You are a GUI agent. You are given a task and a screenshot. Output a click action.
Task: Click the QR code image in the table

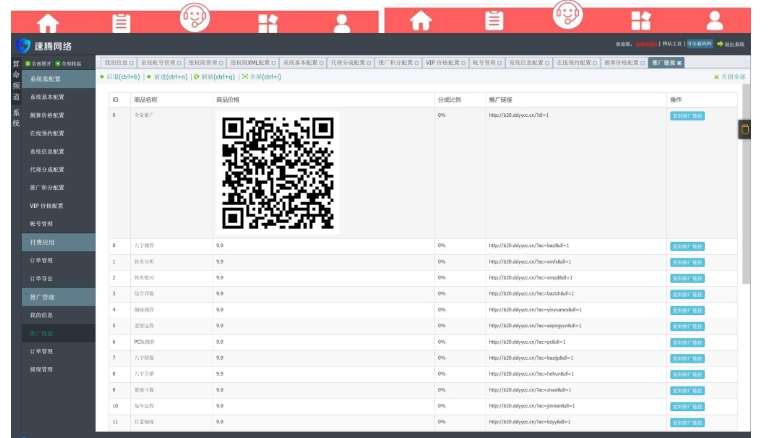[278, 172]
